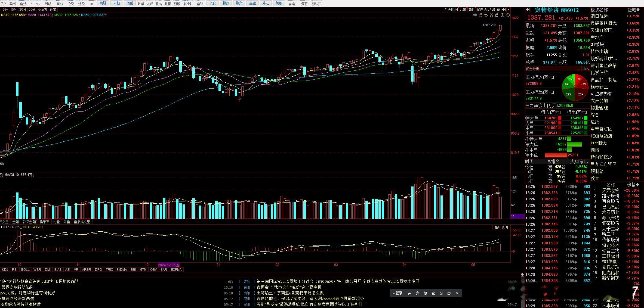Click the 周期 period toolbar icon
The height and width of the screenshot is (308, 644).
pos(48,3)
